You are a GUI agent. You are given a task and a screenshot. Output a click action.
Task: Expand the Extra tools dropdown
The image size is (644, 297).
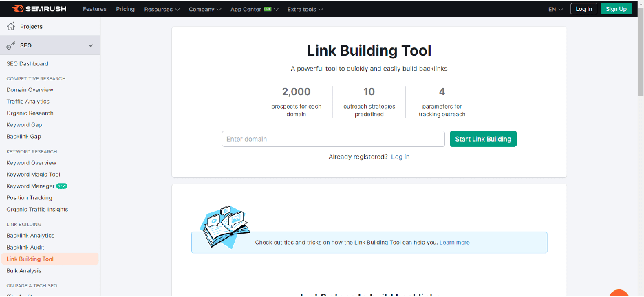click(x=305, y=9)
